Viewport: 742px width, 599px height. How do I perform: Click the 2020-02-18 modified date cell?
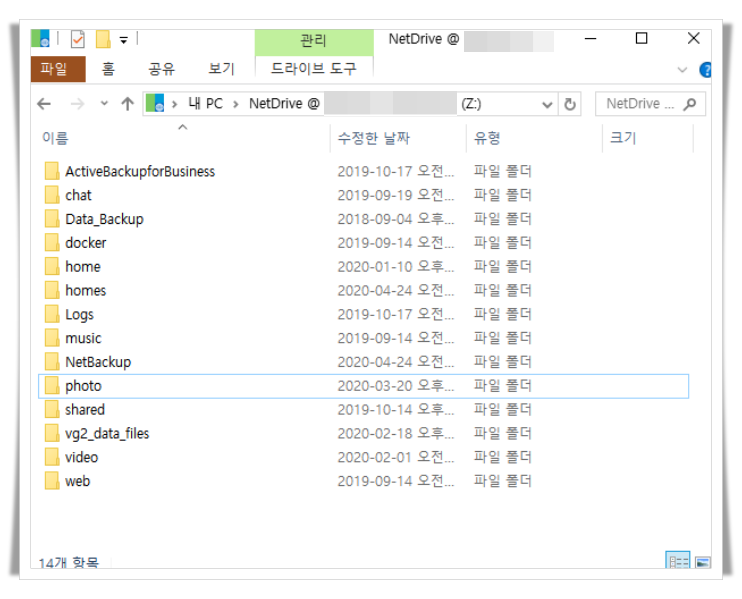click(x=396, y=433)
